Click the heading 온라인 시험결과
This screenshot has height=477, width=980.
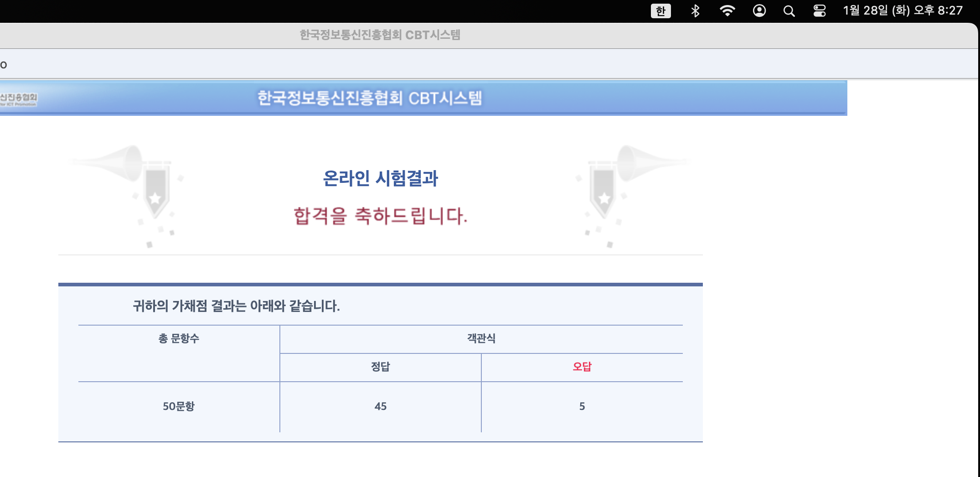pos(380,178)
